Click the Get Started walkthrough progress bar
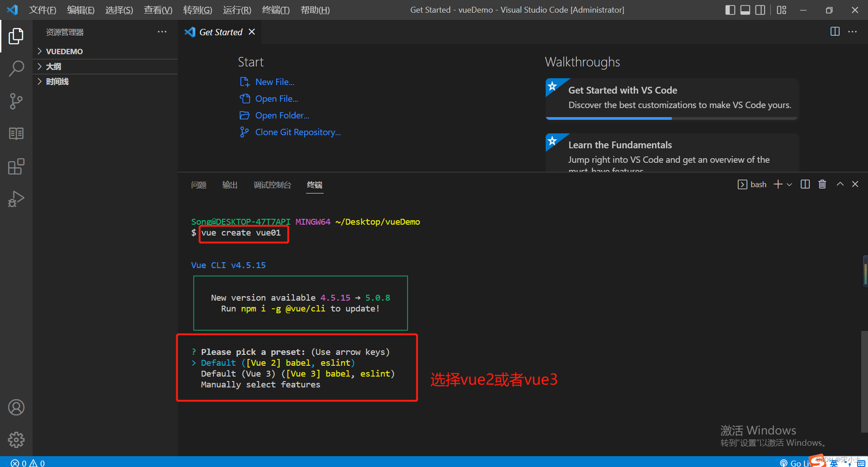Image resolution: width=868 pixels, height=467 pixels. 671,118
